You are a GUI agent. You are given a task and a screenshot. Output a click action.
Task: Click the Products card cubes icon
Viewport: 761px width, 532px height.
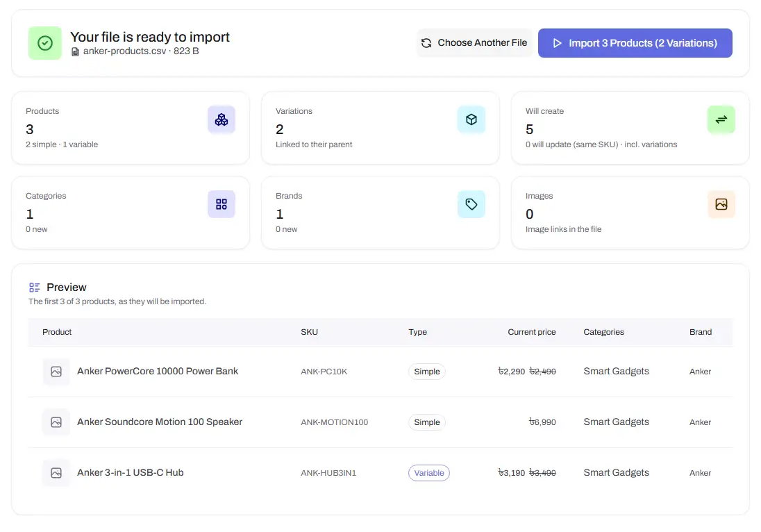pos(221,119)
